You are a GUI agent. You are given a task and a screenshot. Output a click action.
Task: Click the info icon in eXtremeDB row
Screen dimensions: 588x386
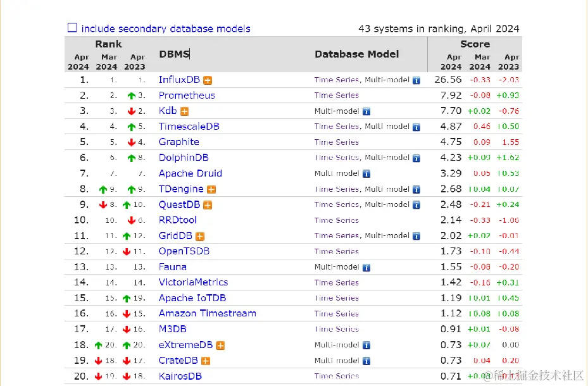[x=366, y=345]
